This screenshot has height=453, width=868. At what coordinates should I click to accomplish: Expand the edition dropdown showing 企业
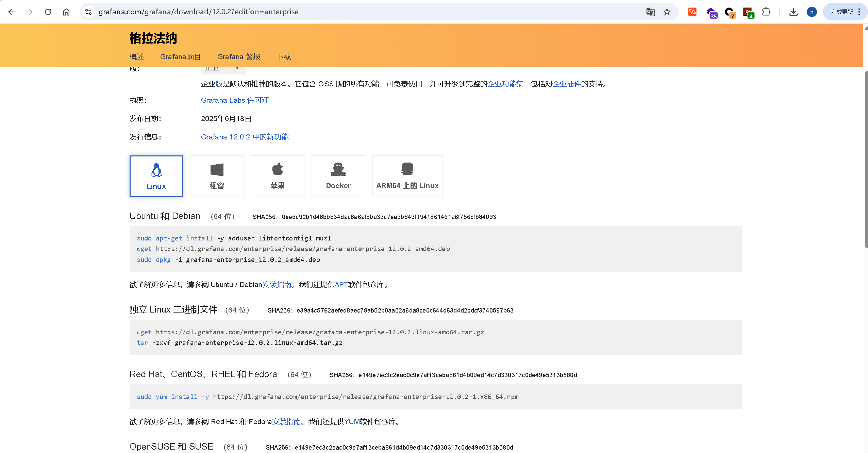(223, 69)
